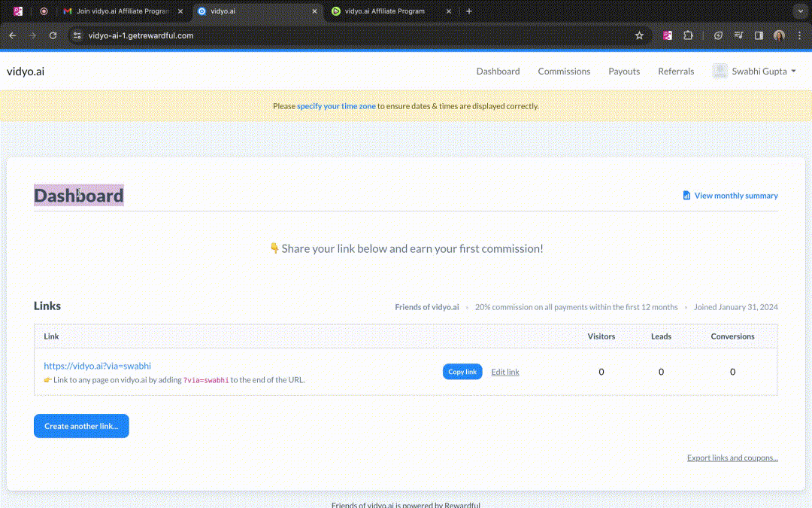Click the Copy link button
The height and width of the screenshot is (508, 812).
click(462, 372)
